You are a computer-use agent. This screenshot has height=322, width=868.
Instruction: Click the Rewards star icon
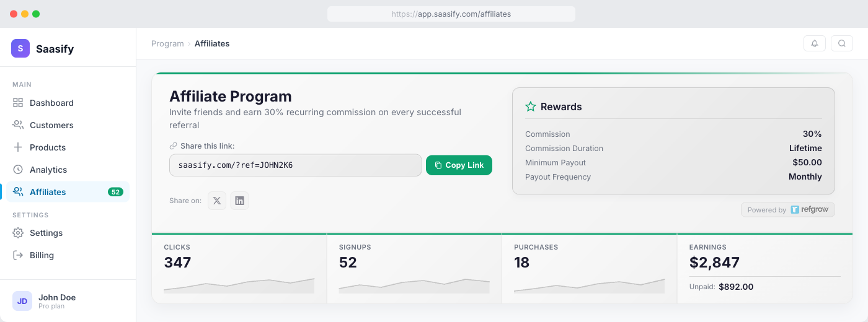[x=531, y=107]
